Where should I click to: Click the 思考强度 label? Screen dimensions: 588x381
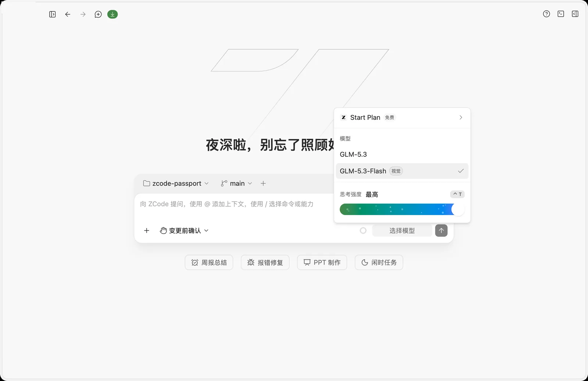[351, 194]
